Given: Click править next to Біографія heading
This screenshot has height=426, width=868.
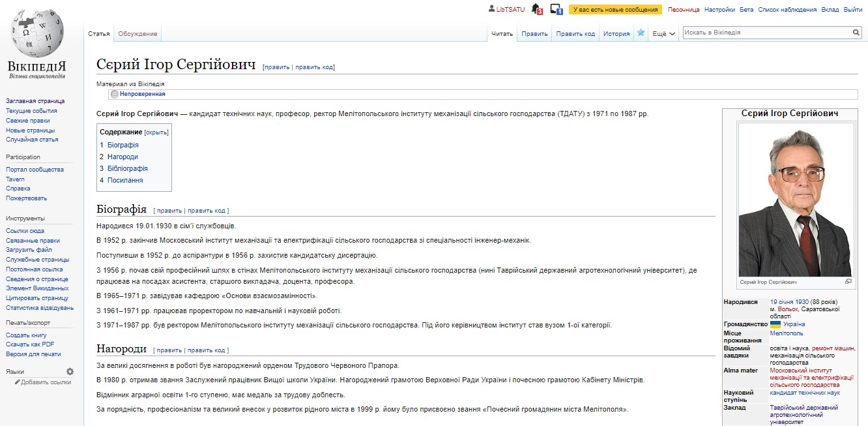Looking at the screenshot, I should click(169, 211).
